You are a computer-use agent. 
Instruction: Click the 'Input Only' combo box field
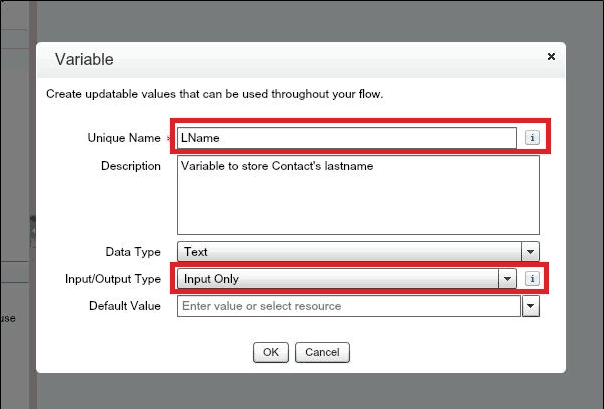(x=338, y=279)
